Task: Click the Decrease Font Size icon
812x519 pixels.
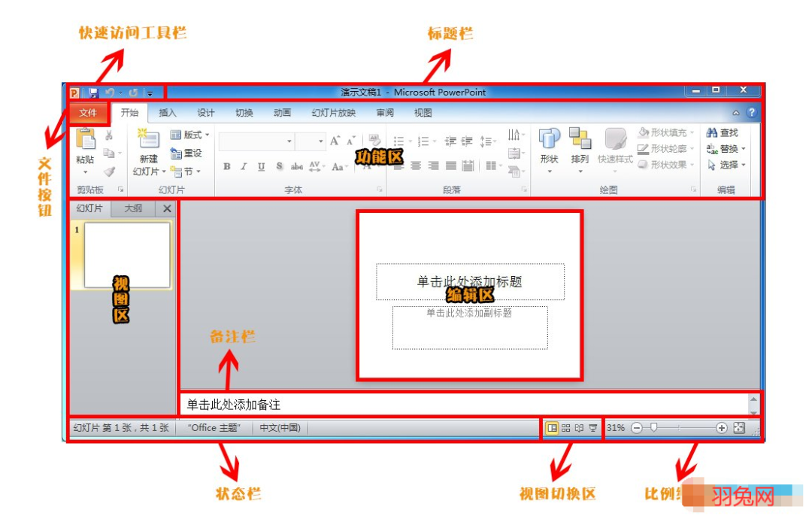Action: pyautogui.click(x=351, y=141)
